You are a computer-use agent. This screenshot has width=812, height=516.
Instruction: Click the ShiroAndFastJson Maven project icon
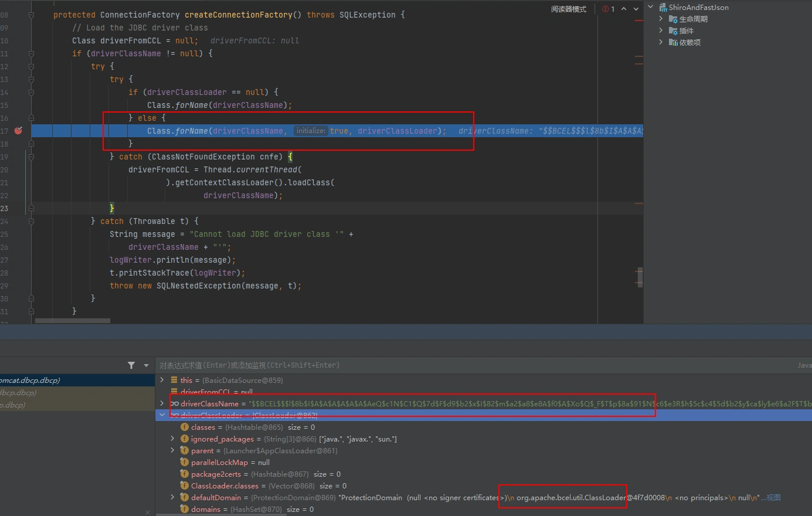click(x=663, y=8)
